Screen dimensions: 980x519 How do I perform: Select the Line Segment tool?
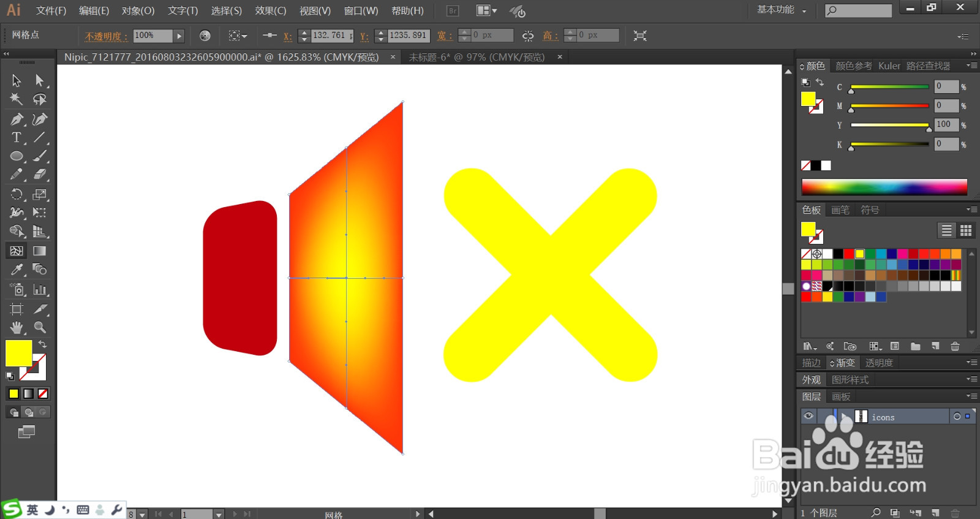(x=40, y=137)
